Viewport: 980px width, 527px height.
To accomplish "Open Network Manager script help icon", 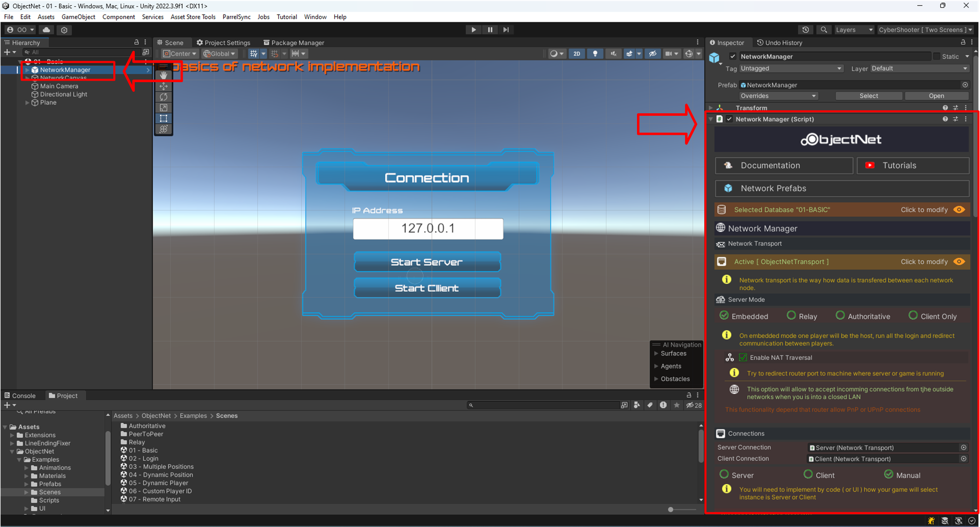I will [x=945, y=119].
